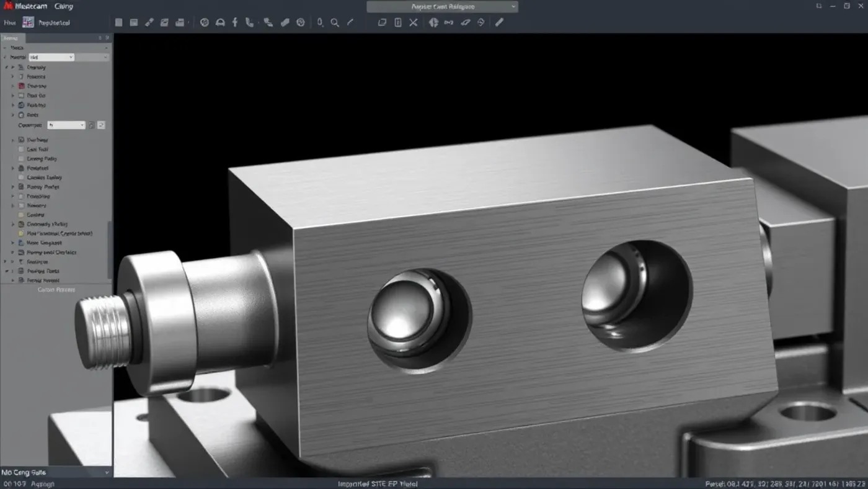Click the first phone handset toolbar icon

click(249, 22)
